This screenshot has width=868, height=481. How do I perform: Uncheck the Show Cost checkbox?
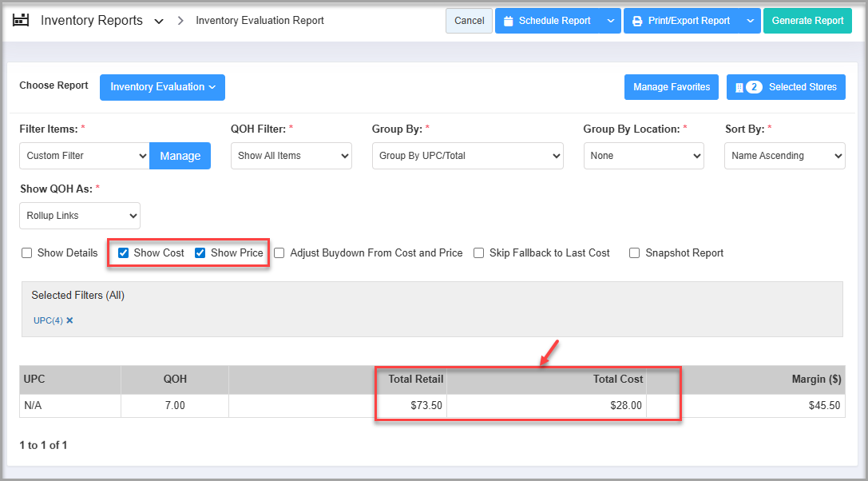(124, 253)
